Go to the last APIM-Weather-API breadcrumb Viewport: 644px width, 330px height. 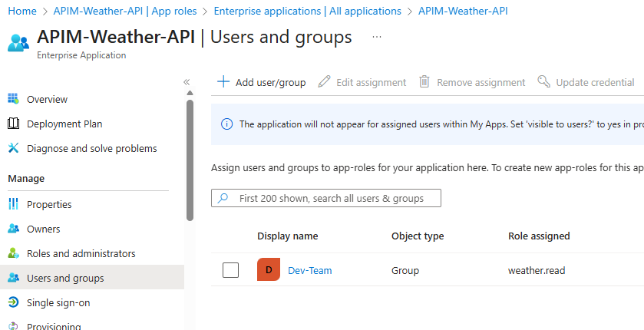[463, 11]
